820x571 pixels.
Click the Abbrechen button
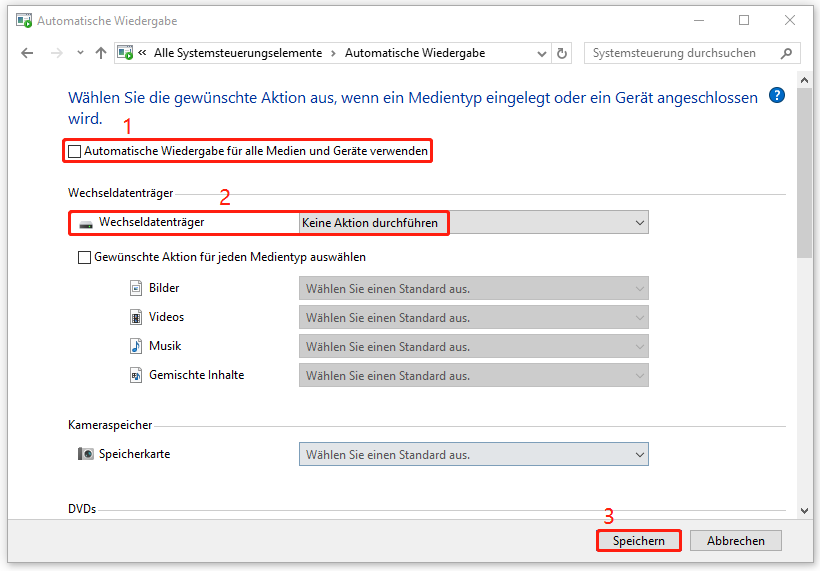(x=736, y=541)
